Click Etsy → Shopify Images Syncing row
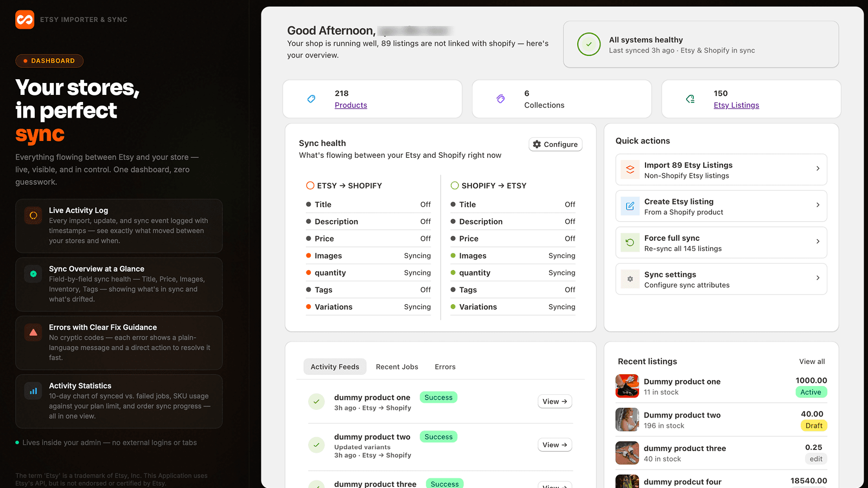This screenshot has width=868, height=488. tap(368, 256)
